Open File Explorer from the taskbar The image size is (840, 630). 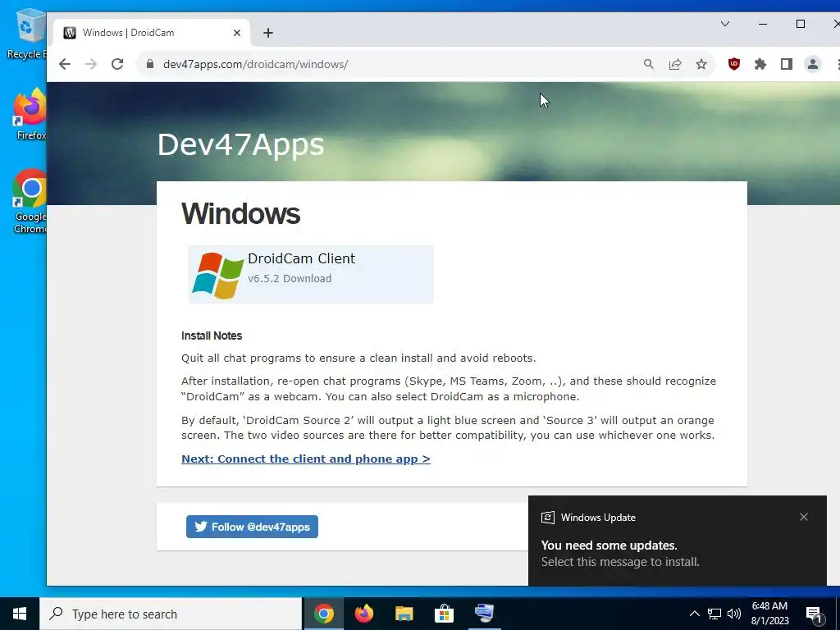404,614
